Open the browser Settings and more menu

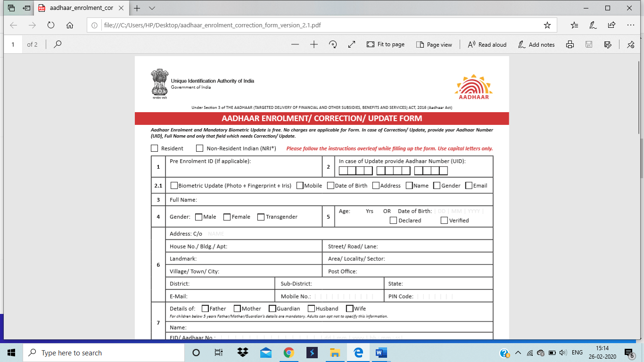pos(630,25)
